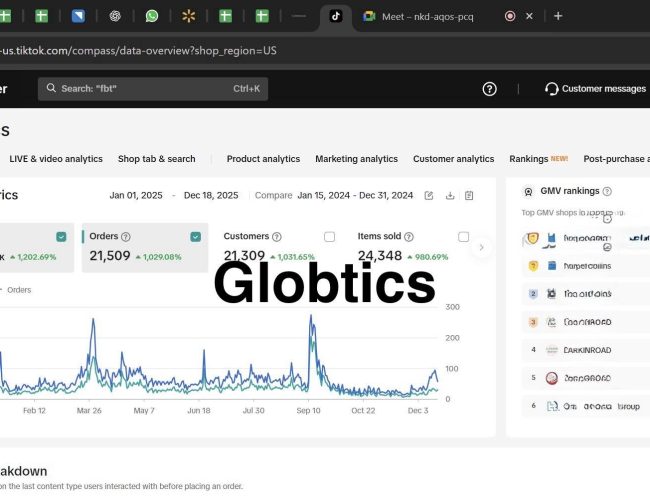
Task: Show next metrics with right chevron
Action: (481, 248)
